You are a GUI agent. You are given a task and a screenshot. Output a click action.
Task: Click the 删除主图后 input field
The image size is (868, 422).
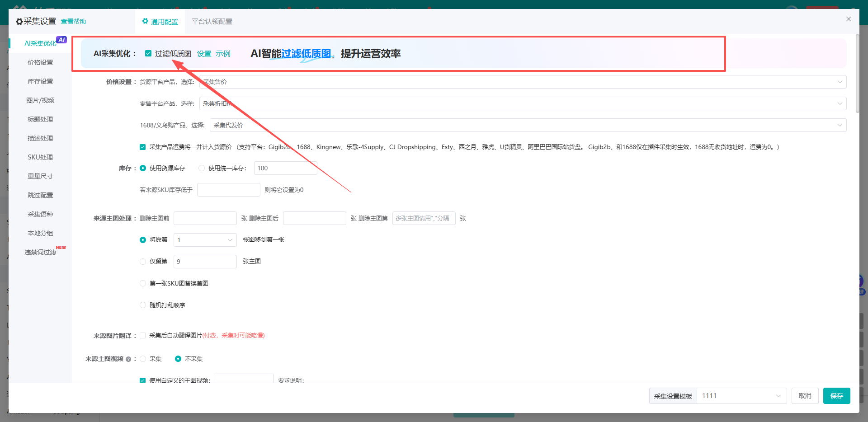[315, 218]
